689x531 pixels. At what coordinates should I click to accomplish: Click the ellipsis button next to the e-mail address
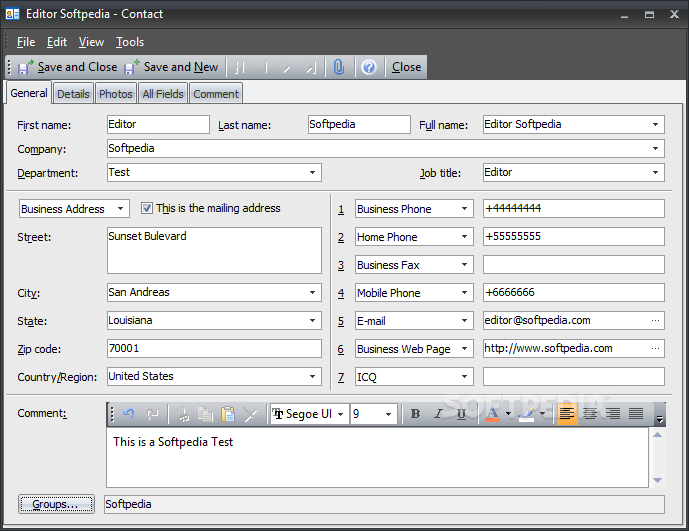[655, 320]
